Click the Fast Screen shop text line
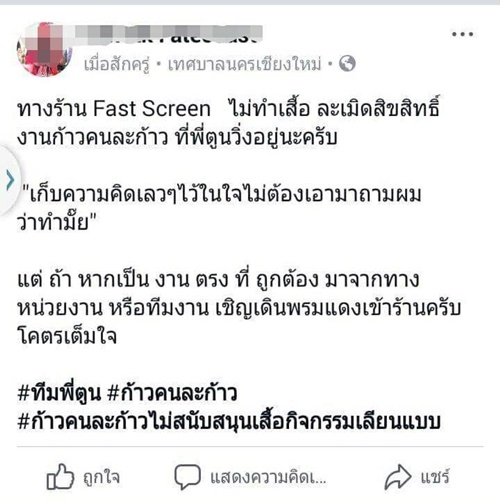The width and height of the screenshot is (500, 503). [228, 109]
